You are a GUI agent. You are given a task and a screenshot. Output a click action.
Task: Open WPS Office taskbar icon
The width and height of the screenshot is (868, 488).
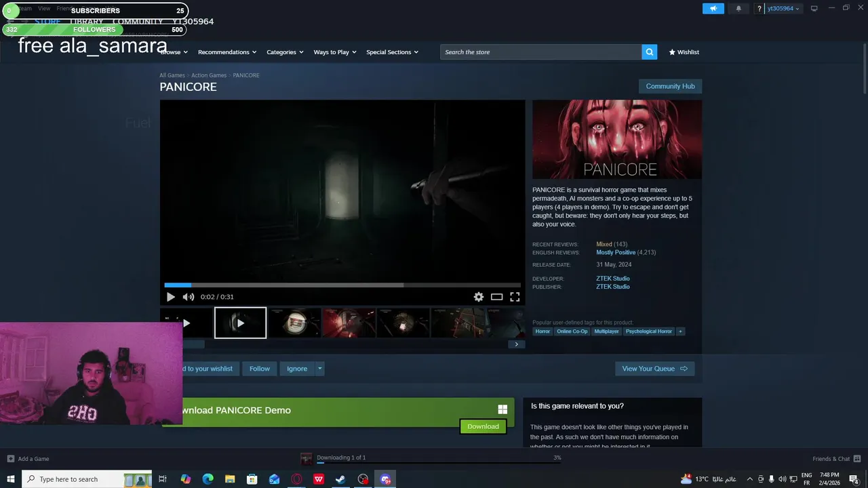coord(319,479)
